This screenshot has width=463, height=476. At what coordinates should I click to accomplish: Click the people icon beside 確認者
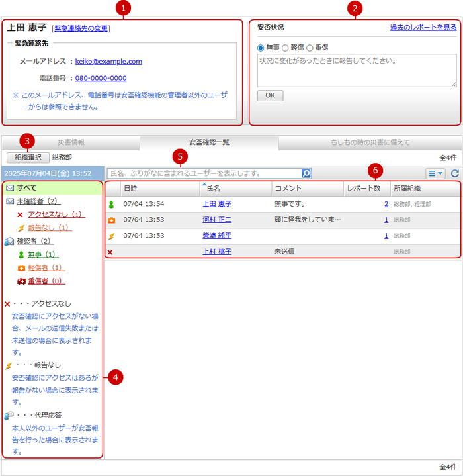9,242
